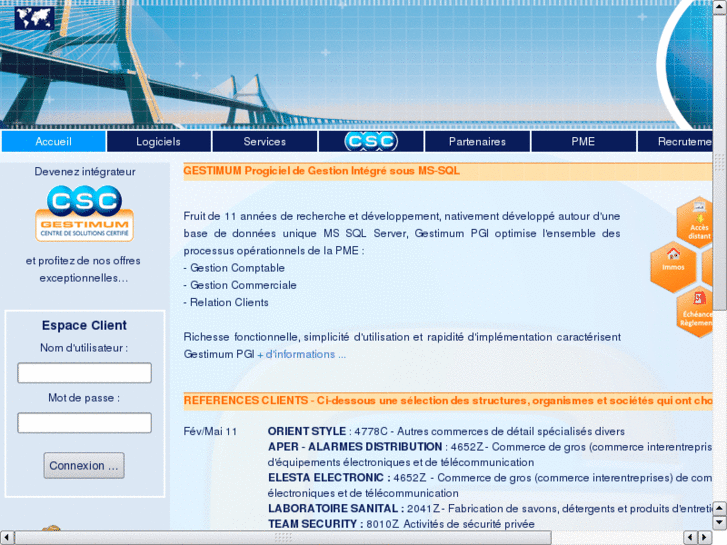Open the Partenaires menu tab
727x545 pixels.
click(477, 141)
